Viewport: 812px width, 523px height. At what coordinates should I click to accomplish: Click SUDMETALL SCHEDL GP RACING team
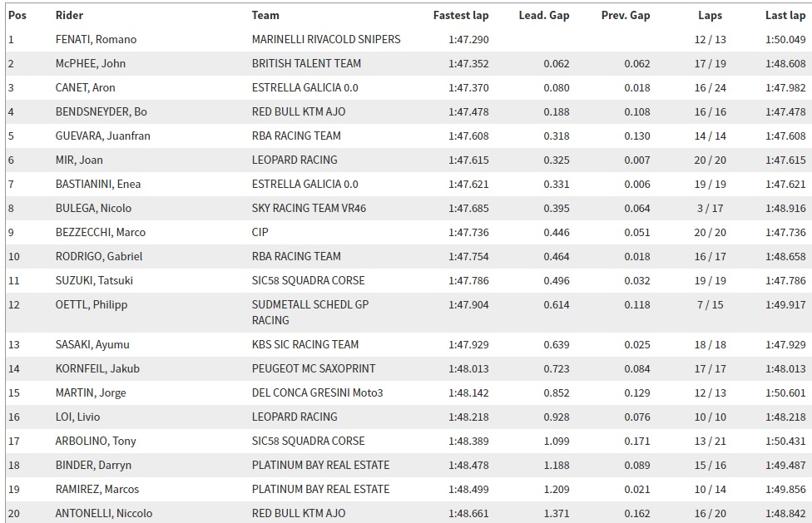pos(310,313)
